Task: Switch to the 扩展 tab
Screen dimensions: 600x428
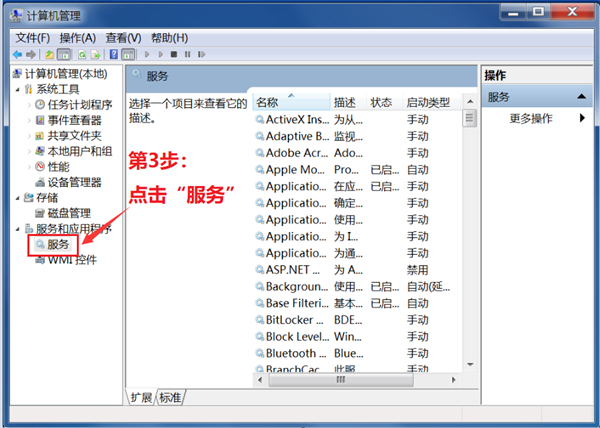Action: point(141,397)
